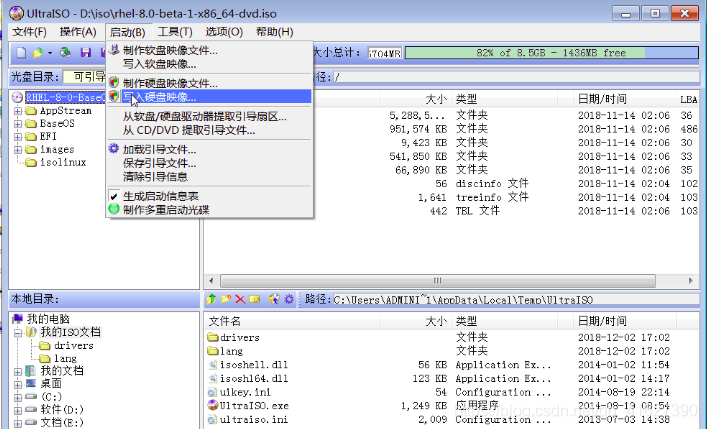Collapse the 我的ISO文档 tree node
Image resolution: width=707 pixels, height=429 pixels.
[18, 332]
